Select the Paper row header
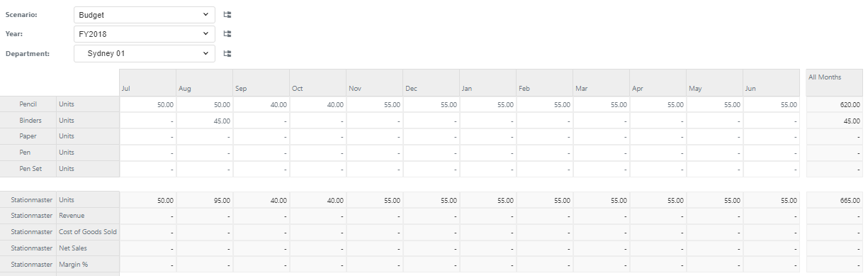This screenshot has width=868, height=276. coord(28,136)
